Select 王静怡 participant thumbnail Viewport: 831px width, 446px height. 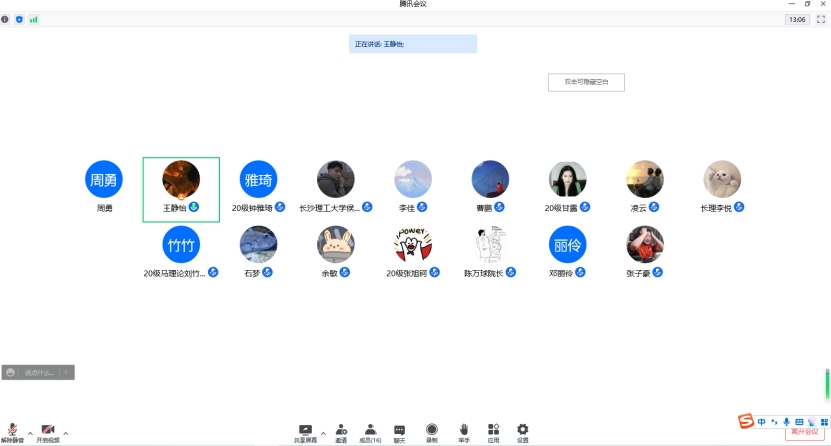pos(181,188)
